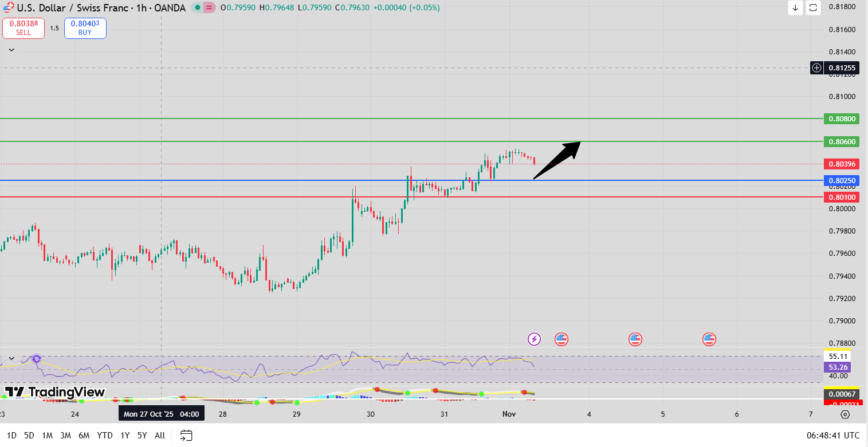Screen dimensions: 868x447
Task: Open the chart settings gear at bottom right
Action: pyautogui.click(x=846, y=414)
